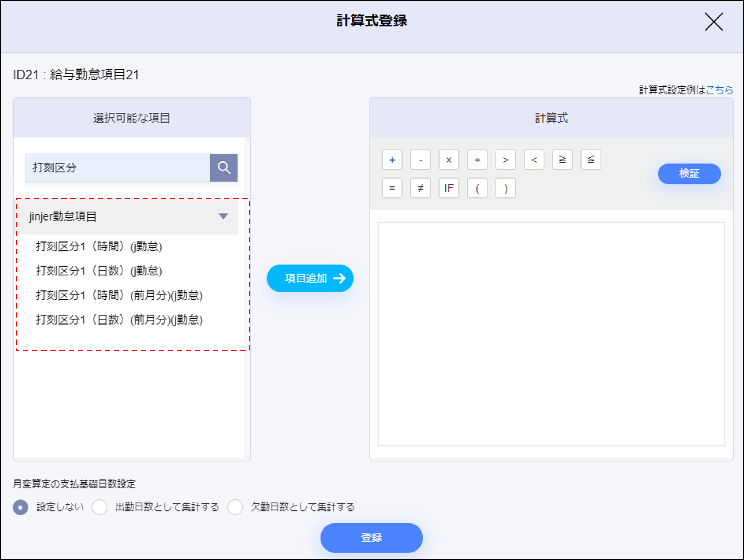
Task: Insert the less-than-or-equal ≦ operator
Action: click(591, 160)
